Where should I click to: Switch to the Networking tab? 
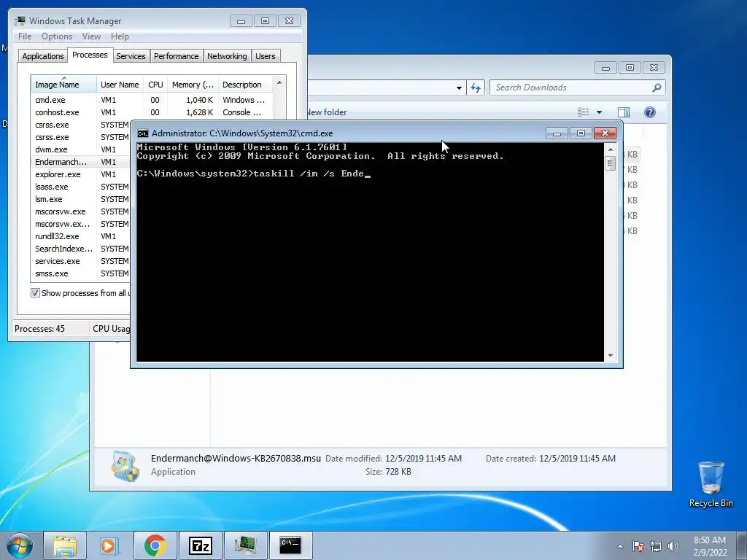227,56
